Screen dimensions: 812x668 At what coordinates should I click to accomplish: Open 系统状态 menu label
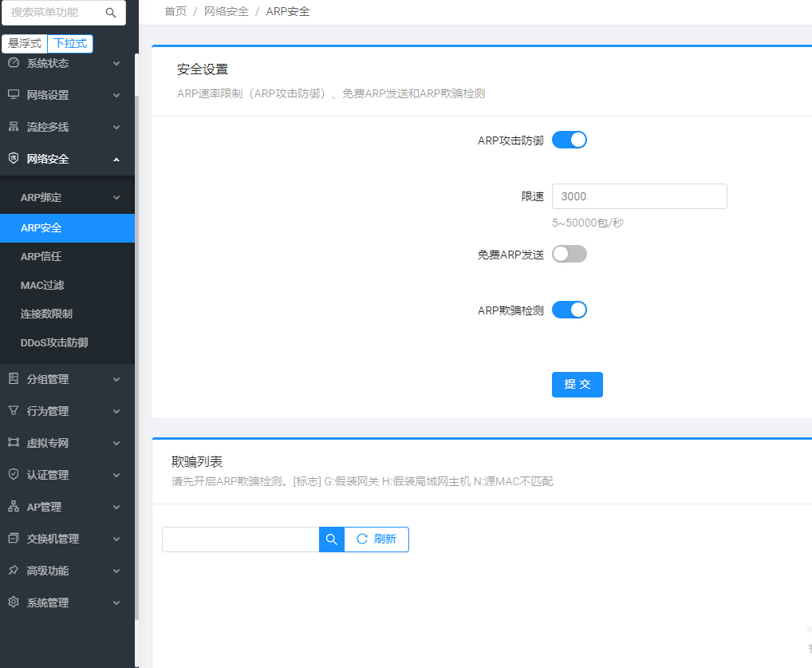click(48, 63)
